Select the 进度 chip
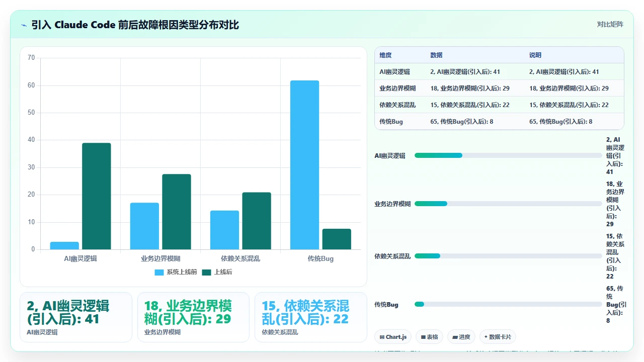The image size is (644, 362). coord(461,337)
